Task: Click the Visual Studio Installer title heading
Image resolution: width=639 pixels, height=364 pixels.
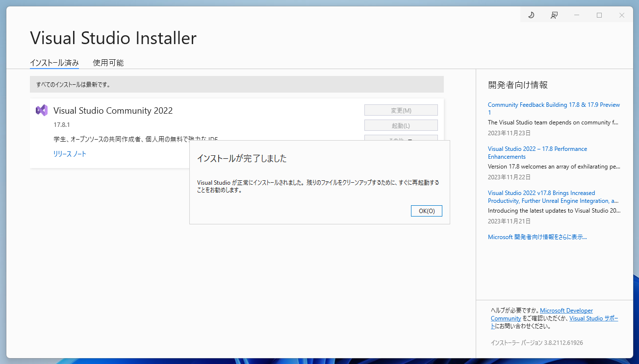Action: click(113, 38)
